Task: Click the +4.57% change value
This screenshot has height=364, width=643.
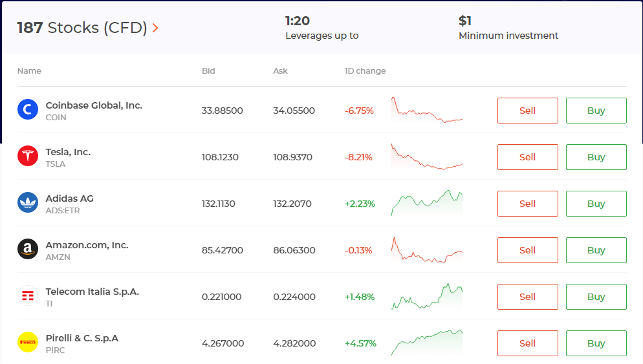Action: point(360,343)
